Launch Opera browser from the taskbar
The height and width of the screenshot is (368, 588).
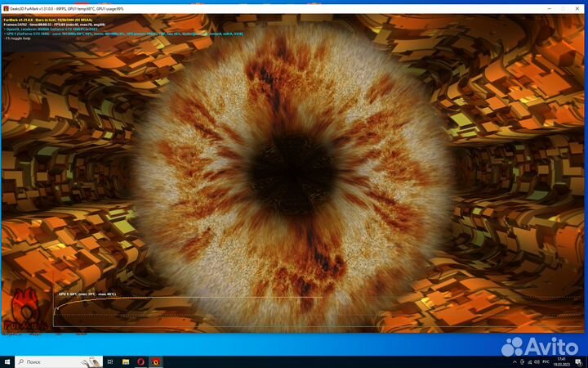pos(140,361)
